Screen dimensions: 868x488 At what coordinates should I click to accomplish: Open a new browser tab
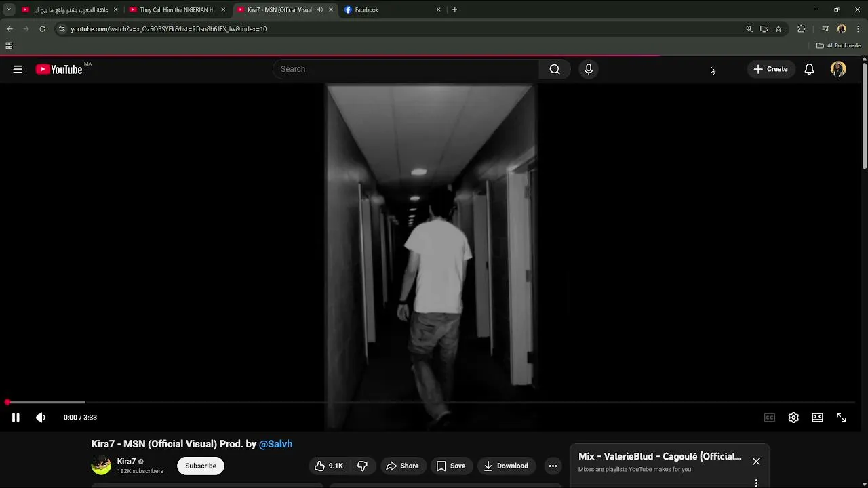click(454, 9)
